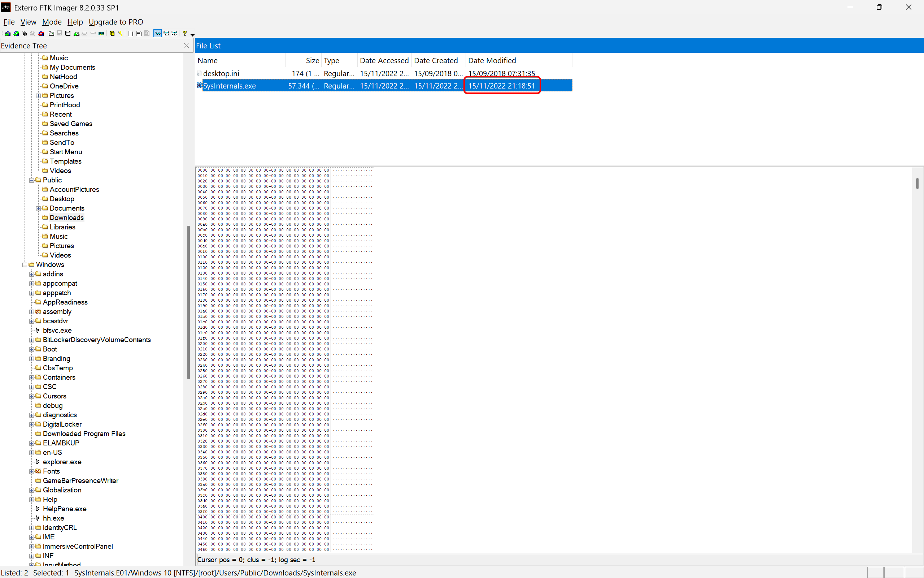Open the Upgrade to PRO menu

[116, 22]
